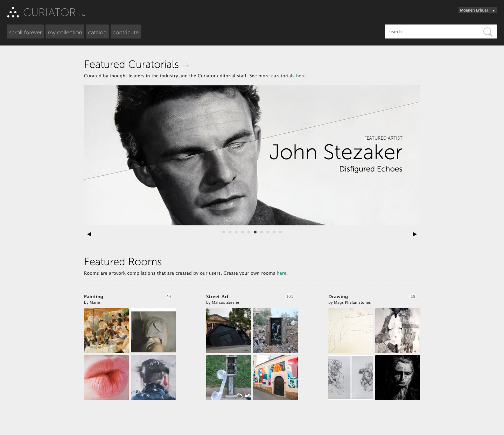
Task: Click the 44 count badge for Painting
Action: click(x=169, y=296)
